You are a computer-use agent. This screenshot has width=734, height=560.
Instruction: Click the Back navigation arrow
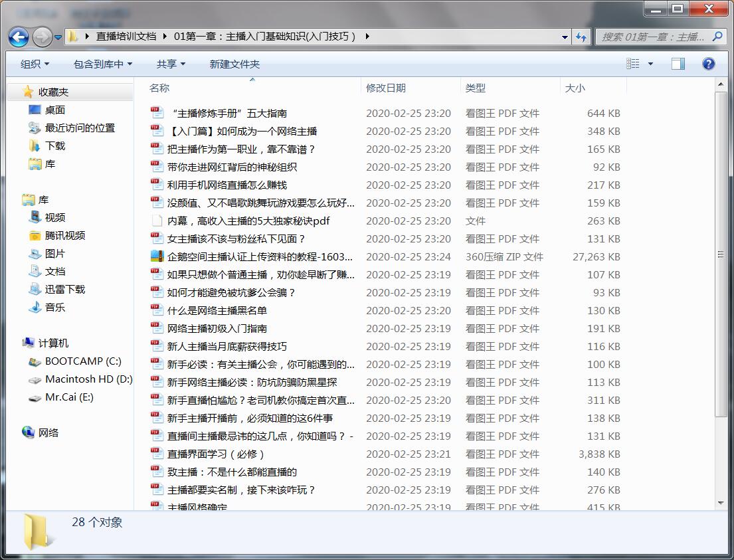tap(19, 38)
